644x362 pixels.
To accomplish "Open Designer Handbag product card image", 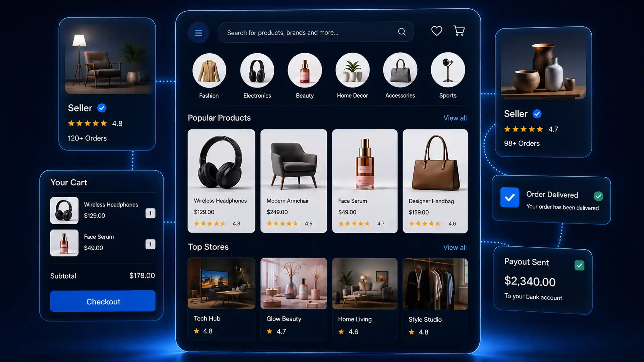I will [435, 161].
